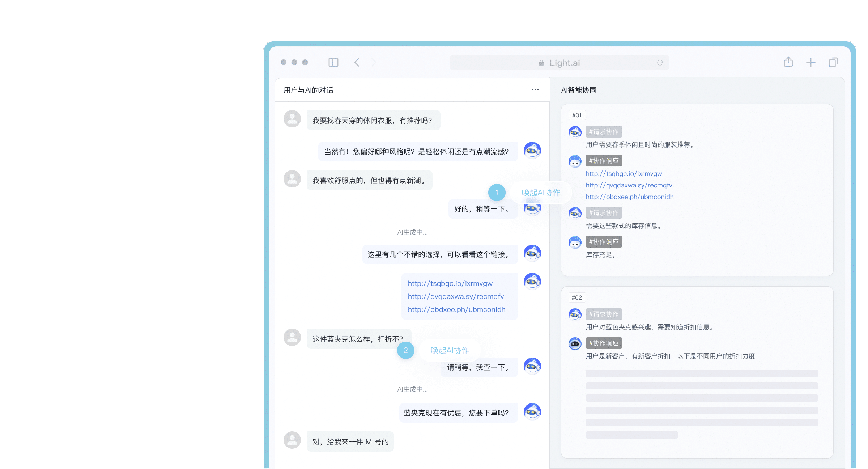Click the '用户与AI的对话' panel title
The image size is (868, 469).
pyautogui.click(x=309, y=90)
